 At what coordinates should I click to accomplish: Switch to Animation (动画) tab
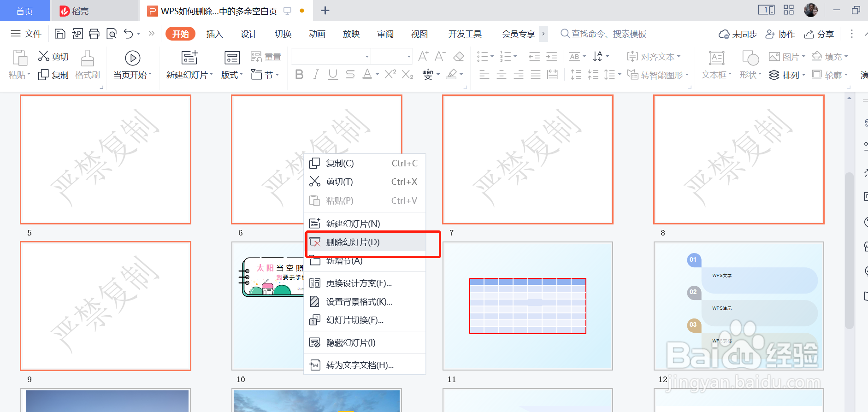pos(317,34)
